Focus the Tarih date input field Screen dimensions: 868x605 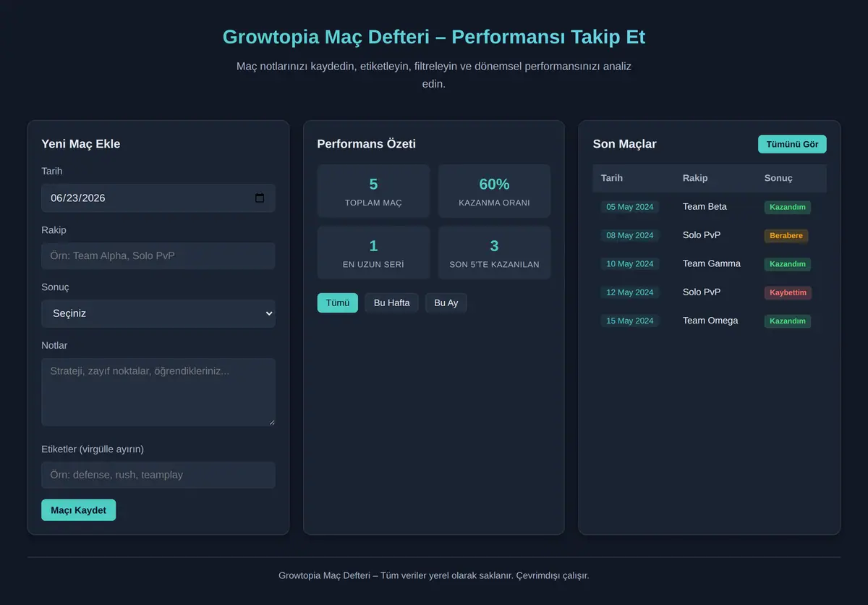[158, 198]
